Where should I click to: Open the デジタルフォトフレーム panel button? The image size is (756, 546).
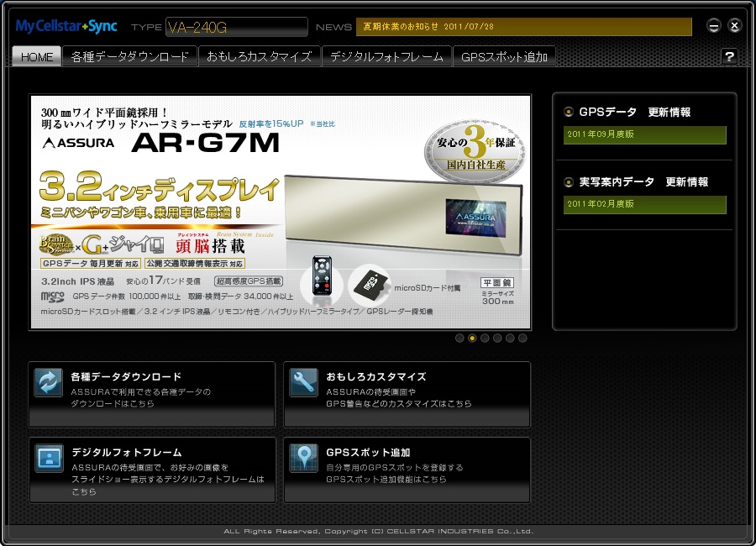pyautogui.click(x=152, y=470)
